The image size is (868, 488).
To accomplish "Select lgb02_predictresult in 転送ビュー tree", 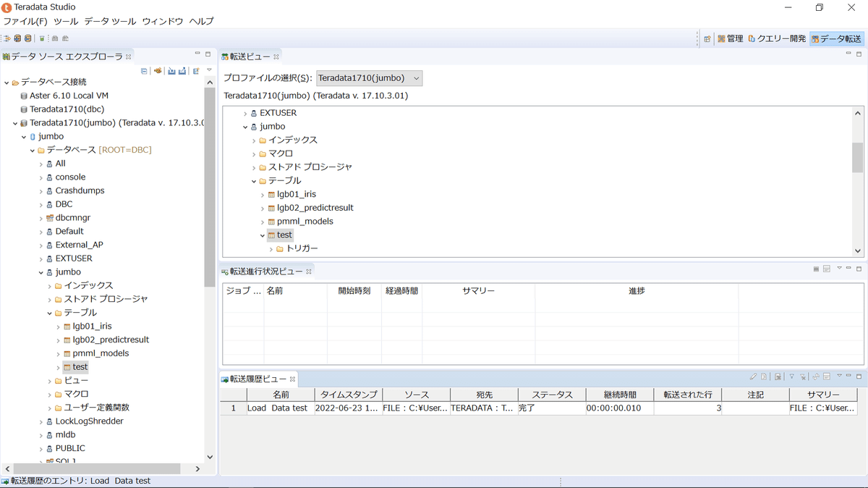I will [315, 208].
